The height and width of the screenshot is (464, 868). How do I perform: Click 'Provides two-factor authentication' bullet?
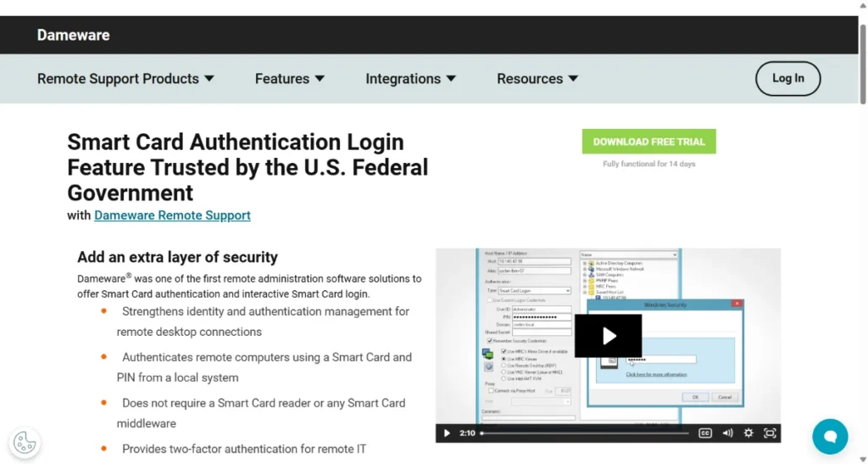click(x=244, y=449)
